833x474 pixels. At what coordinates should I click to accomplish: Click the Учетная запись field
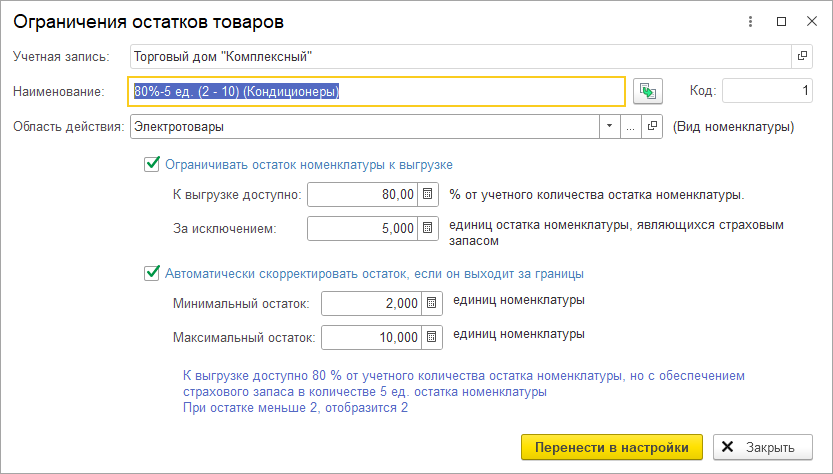pyautogui.click(x=460, y=56)
